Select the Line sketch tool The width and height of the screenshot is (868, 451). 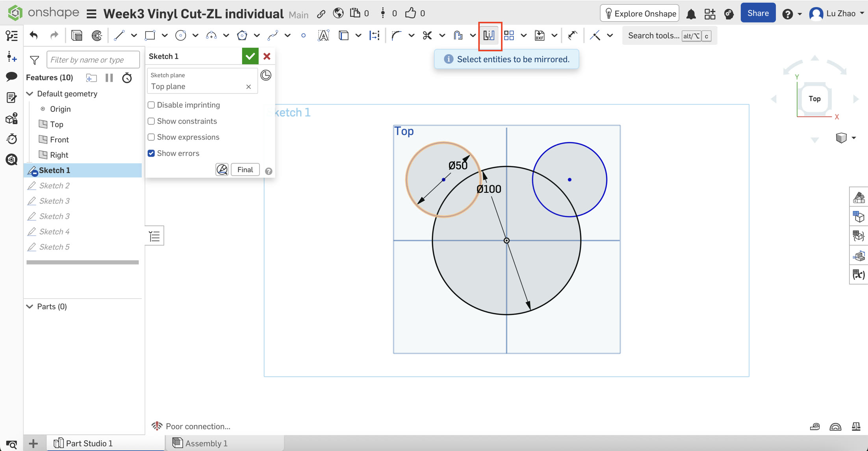coord(119,36)
